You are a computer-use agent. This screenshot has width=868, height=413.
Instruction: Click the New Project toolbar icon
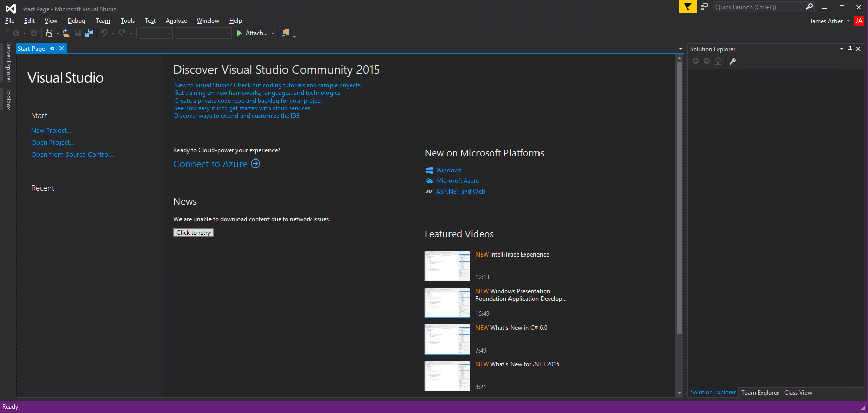(x=49, y=33)
